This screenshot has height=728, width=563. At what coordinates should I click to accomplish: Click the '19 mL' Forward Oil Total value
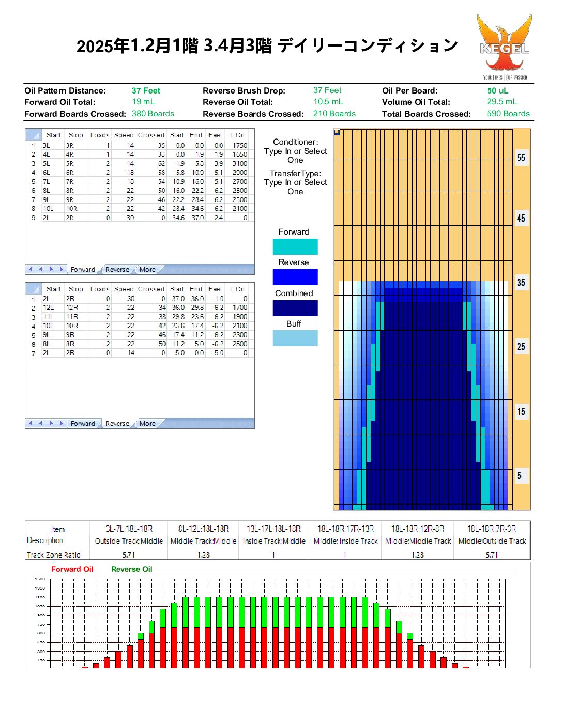[143, 102]
